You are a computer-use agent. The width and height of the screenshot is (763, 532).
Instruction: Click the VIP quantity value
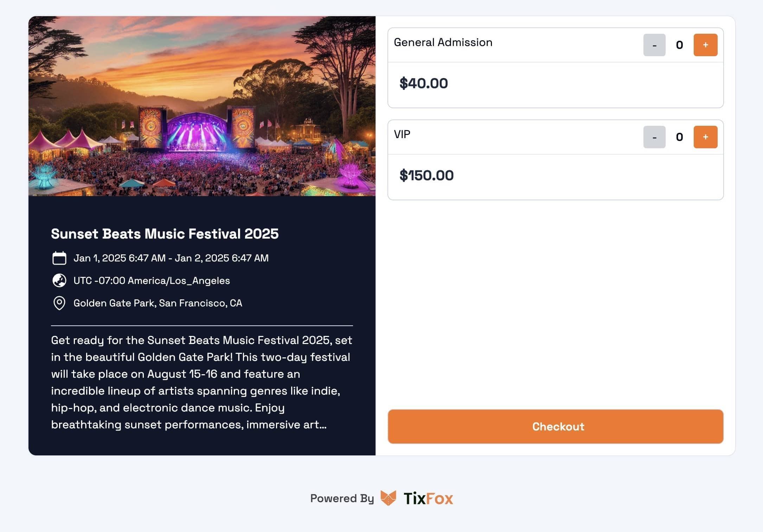tap(679, 137)
